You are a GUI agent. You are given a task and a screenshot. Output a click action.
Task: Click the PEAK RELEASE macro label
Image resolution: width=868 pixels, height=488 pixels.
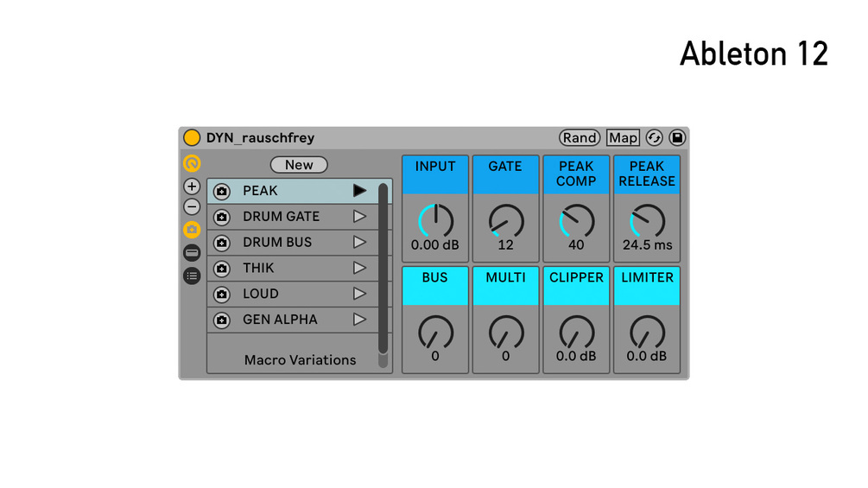coord(647,174)
